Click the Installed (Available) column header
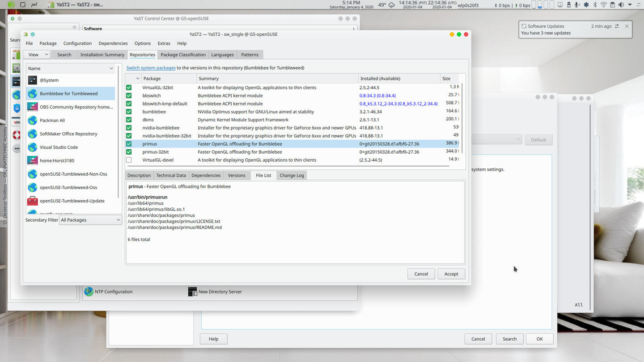 point(399,78)
